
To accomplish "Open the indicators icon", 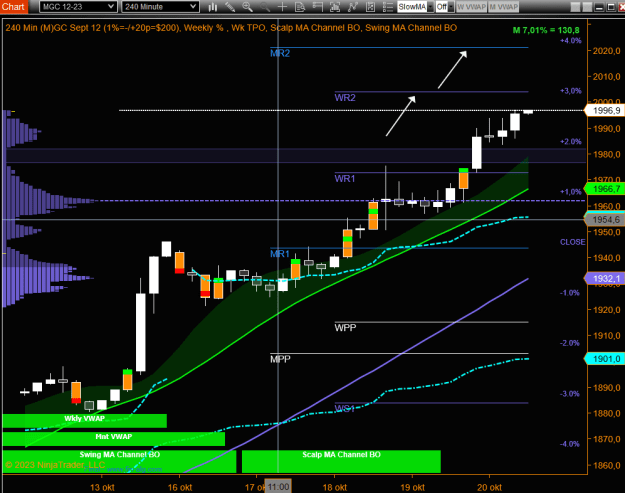I will [x=353, y=7].
